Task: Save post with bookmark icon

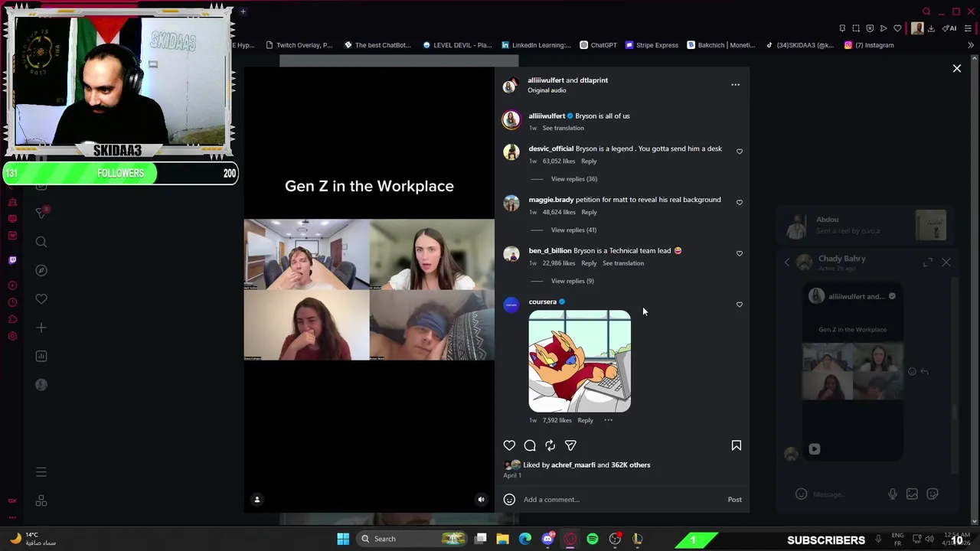Action: pos(737,445)
